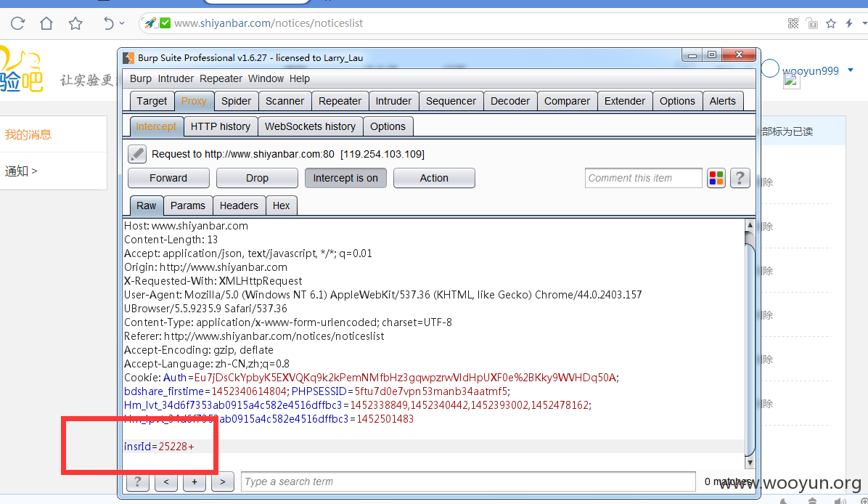Open the wooyun999 user dropdown
868x504 pixels.
coord(851,70)
